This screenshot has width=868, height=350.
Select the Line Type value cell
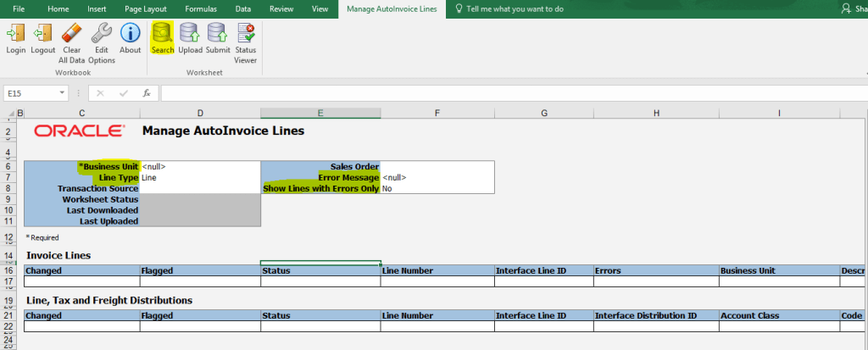click(x=200, y=178)
